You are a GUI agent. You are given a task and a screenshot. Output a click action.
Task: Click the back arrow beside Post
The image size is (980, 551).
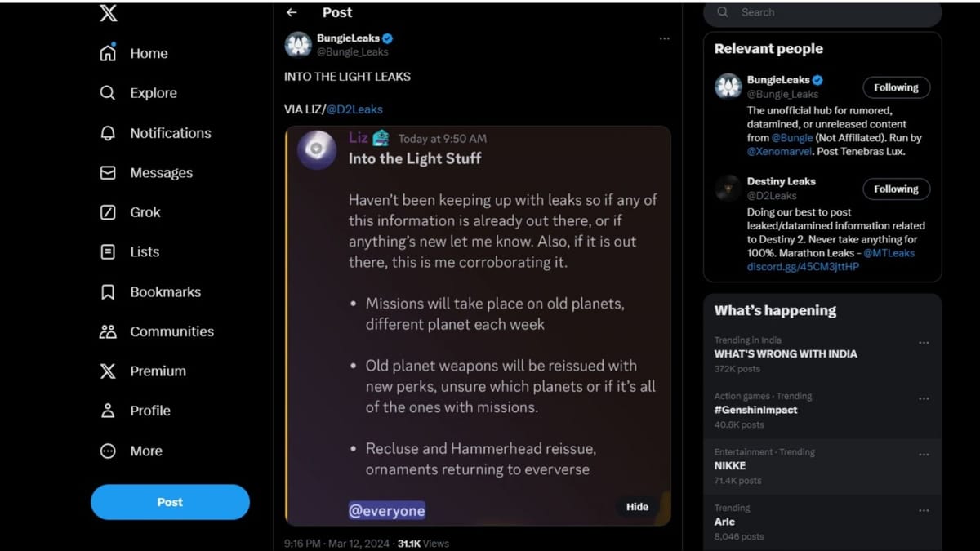coord(292,12)
